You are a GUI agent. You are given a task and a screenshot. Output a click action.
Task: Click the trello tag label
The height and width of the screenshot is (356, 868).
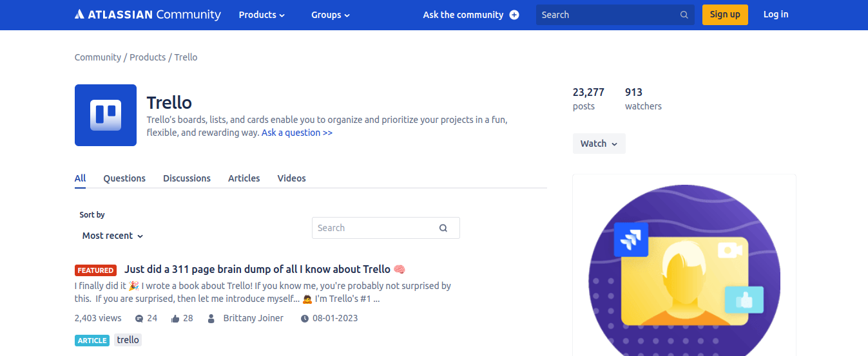pos(128,340)
